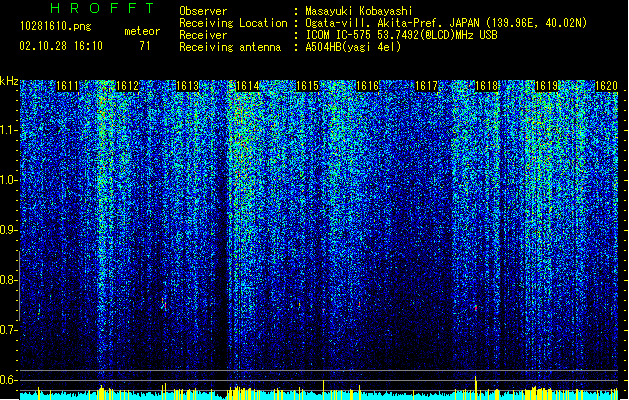Click the red meteor echo after 1612

[164, 304]
